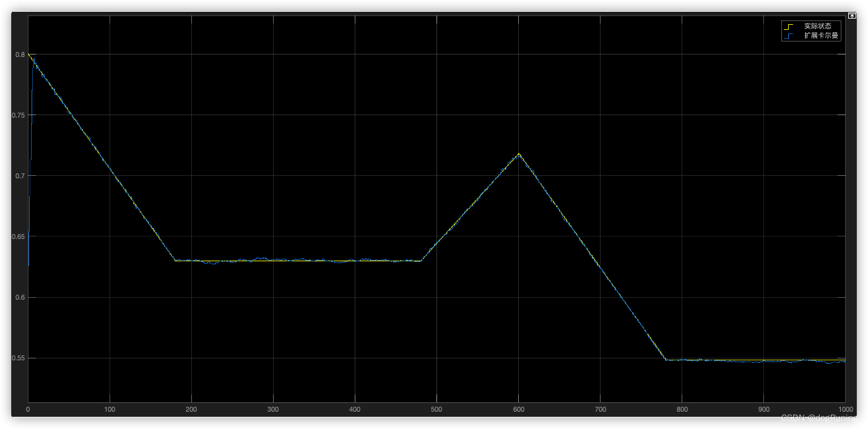Click the x-axis tick label 800
The image size is (868, 429).
(682, 409)
